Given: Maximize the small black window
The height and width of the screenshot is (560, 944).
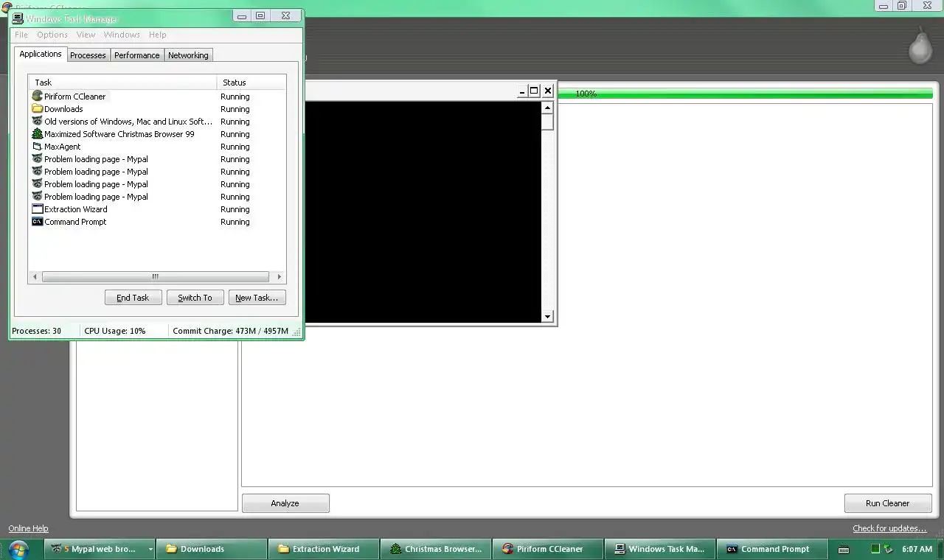Looking at the screenshot, I should (x=535, y=91).
